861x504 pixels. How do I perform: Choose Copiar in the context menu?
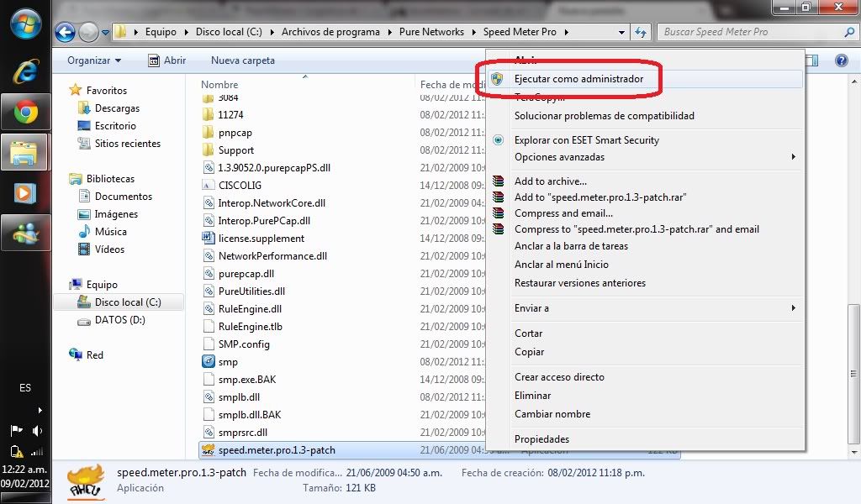(645, 352)
